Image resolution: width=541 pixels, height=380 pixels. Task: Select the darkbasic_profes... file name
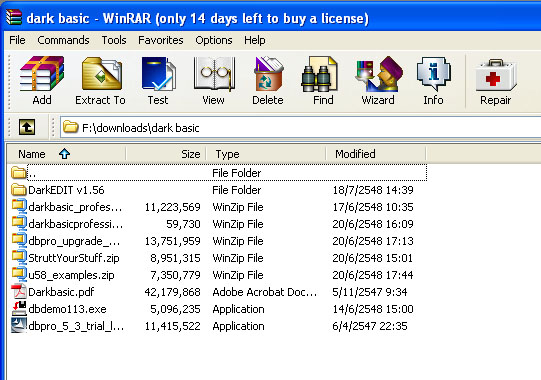click(x=75, y=207)
